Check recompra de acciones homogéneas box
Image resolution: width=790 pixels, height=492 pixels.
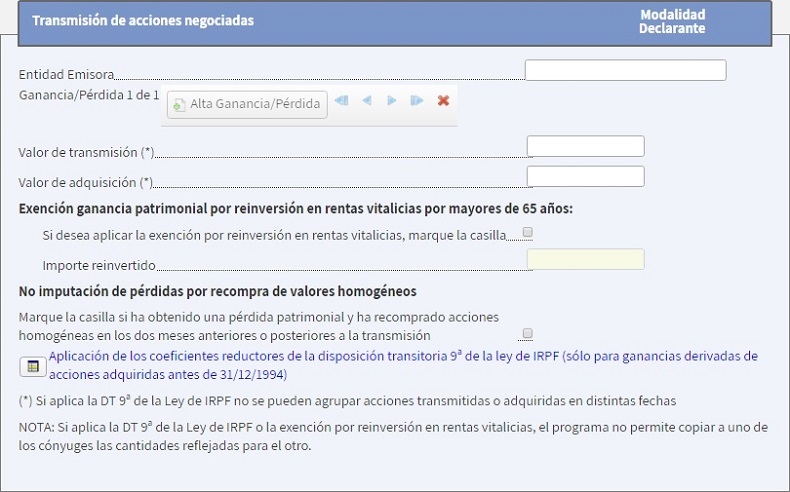(528, 333)
